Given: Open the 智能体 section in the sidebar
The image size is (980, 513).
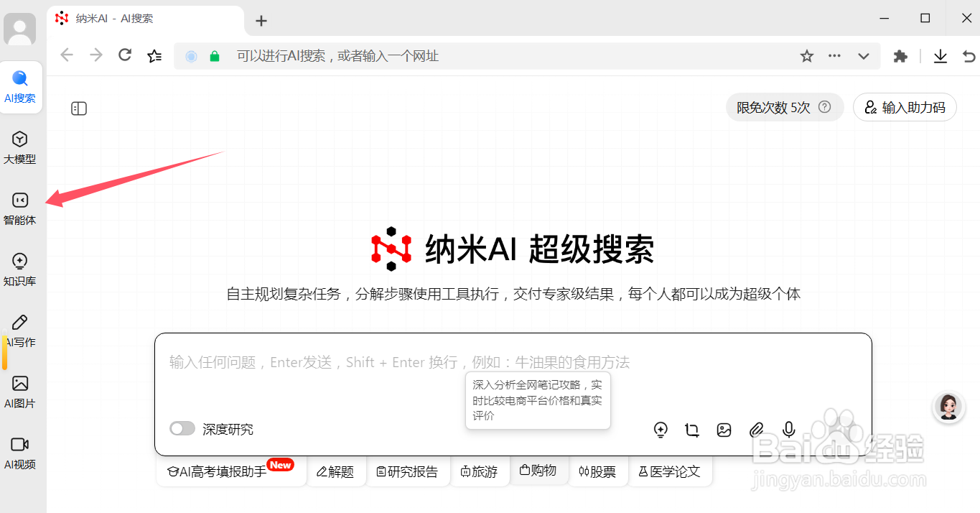Looking at the screenshot, I should [x=21, y=208].
